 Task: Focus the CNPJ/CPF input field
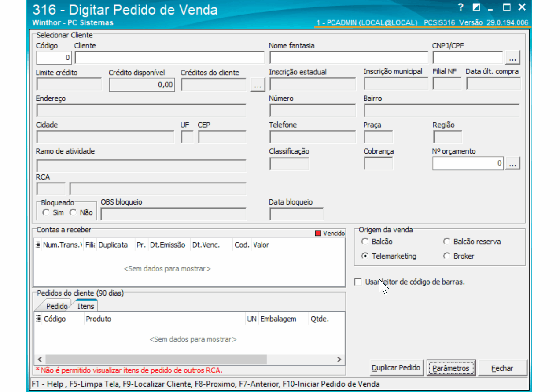pos(468,58)
